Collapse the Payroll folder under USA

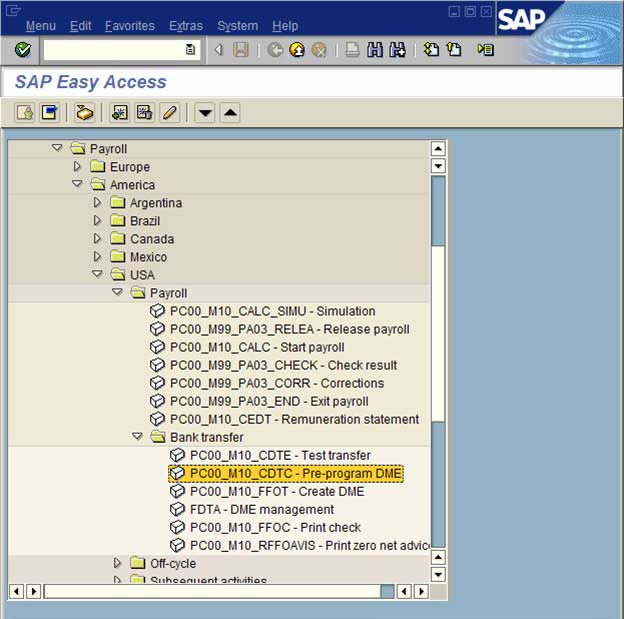coord(117,292)
